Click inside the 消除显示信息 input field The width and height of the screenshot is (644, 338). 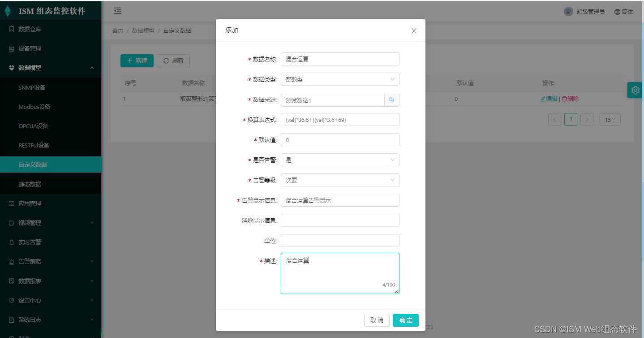[x=340, y=220]
